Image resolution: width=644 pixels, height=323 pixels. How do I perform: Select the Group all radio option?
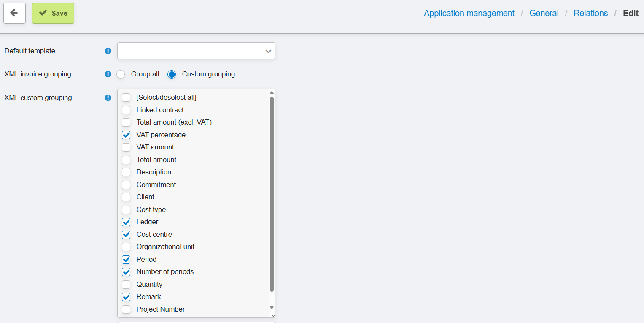click(x=121, y=74)
